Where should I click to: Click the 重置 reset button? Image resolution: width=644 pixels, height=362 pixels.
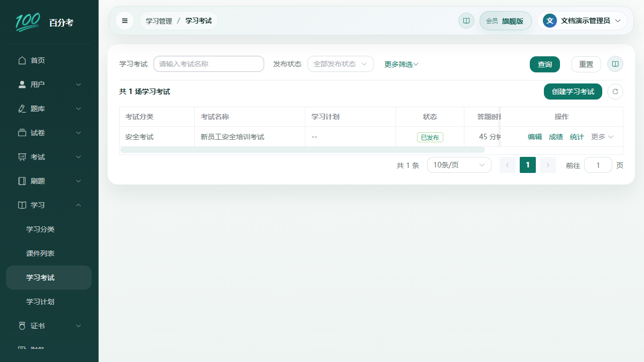click(586, 64)
